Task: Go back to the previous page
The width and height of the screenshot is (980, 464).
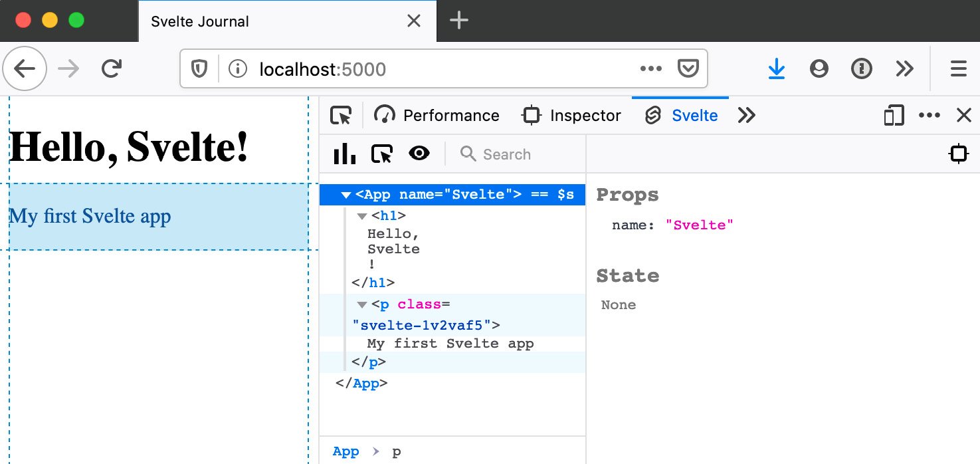Action: [x=25, y=68]
